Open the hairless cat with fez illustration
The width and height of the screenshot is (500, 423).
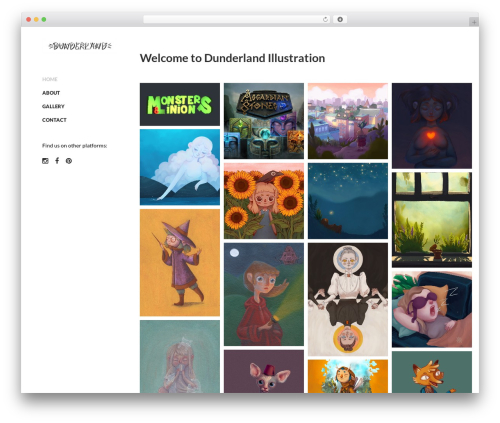(264, 371)
